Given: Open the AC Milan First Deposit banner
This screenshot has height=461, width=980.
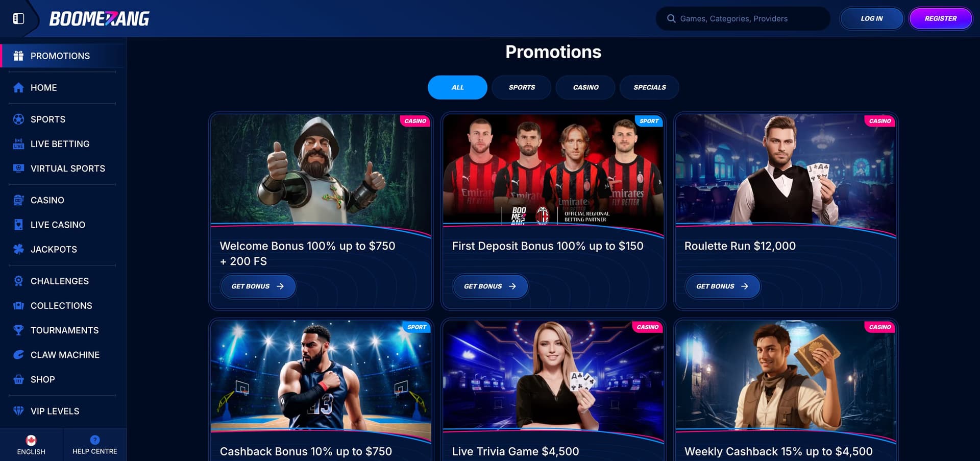Looking at the screenshot, I should (x=553, y=169).
